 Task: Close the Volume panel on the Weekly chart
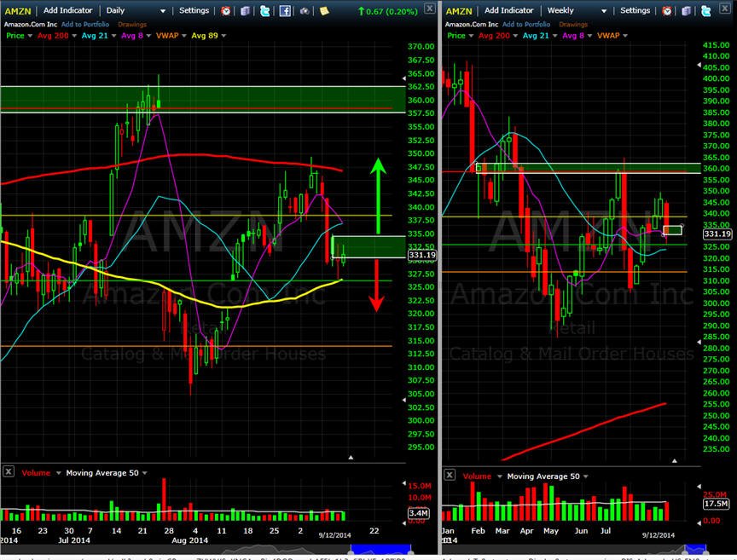[450, 475]
